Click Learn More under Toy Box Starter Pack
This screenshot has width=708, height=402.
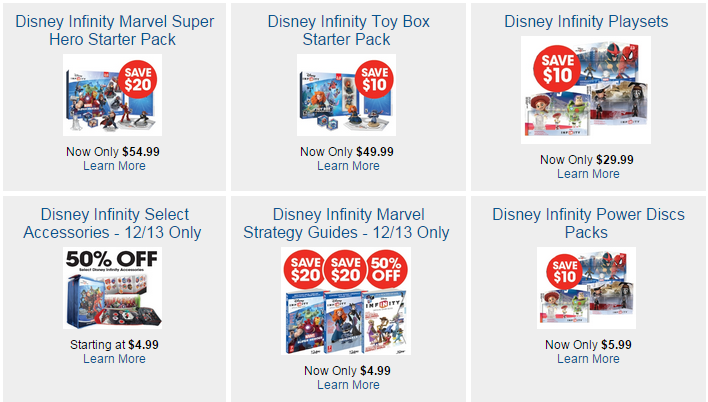click(x=347, y=166)
